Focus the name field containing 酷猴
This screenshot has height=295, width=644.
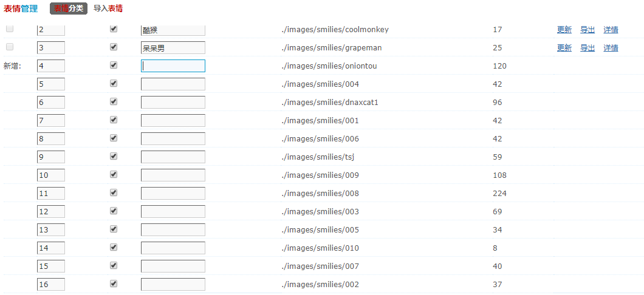[173, 30]
